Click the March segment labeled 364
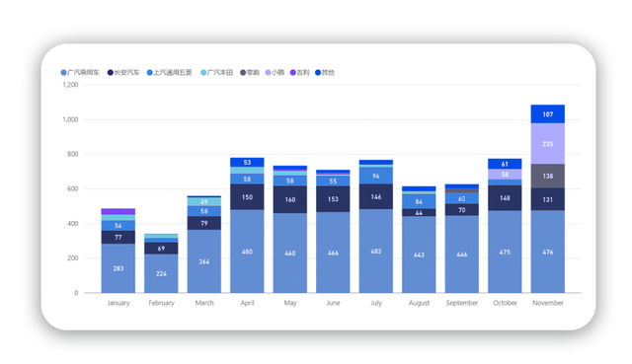 click(204, 261)
